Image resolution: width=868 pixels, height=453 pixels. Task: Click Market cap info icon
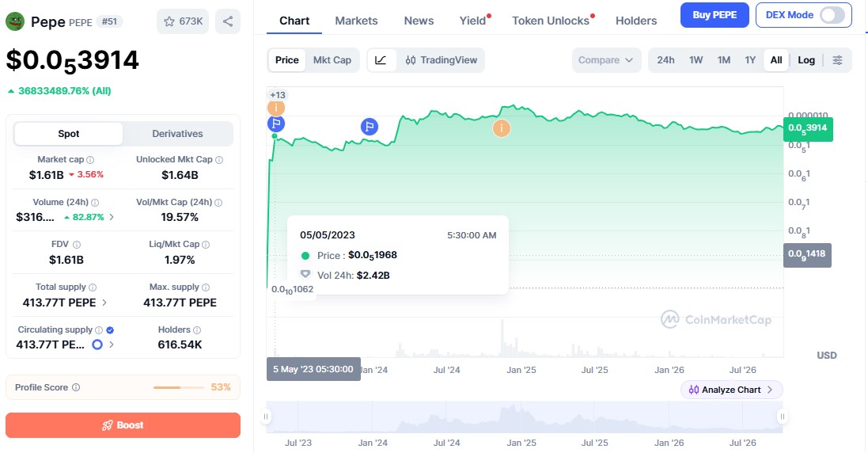pyautogui.click(x=90, y=160)
